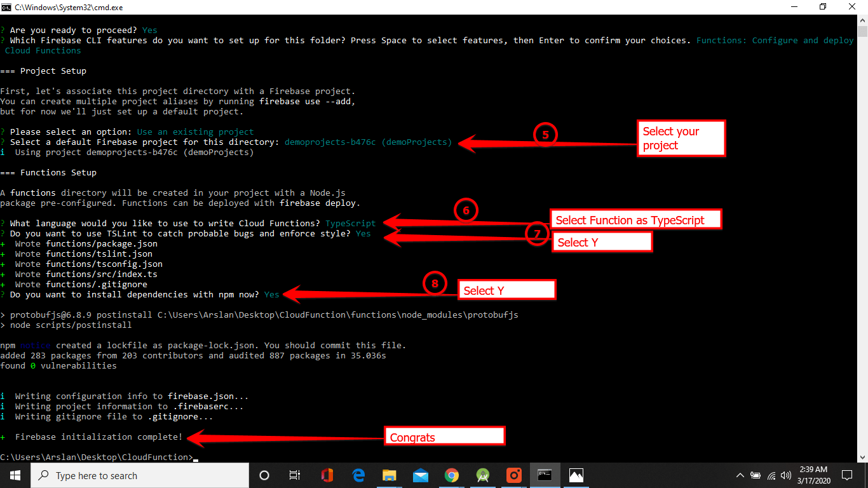The width and height of the screenshot is (868, 488).
Task: Click the '=== Functions Setup' heading
Action: click(48, 172)
